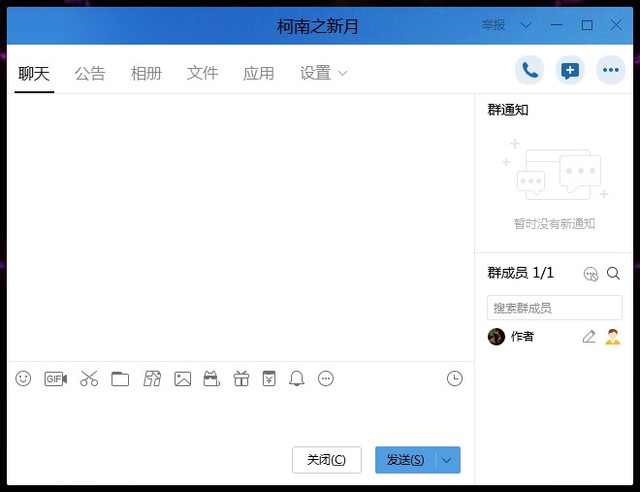Click the ¥ red envelope icon
Viewport: 640px width, 492px height.
tap(269, 378)
